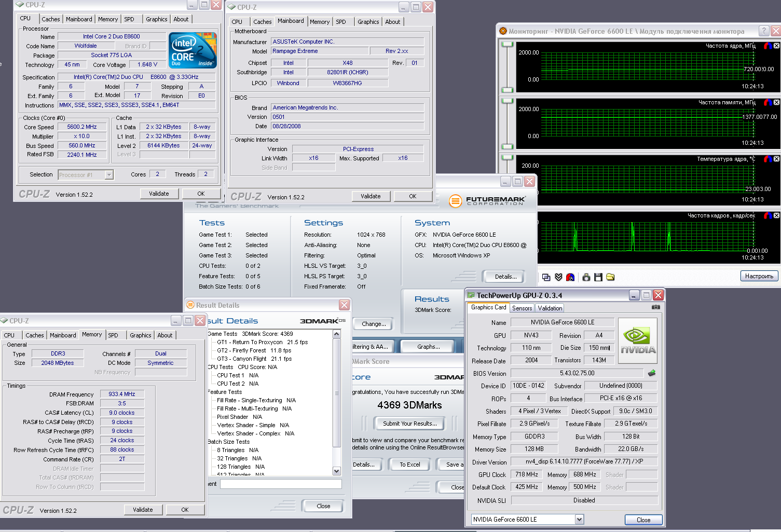This screenshot has height=532, width=781.
Task: Close the frame rate graph with its X icon
Action: coord(776,215)
